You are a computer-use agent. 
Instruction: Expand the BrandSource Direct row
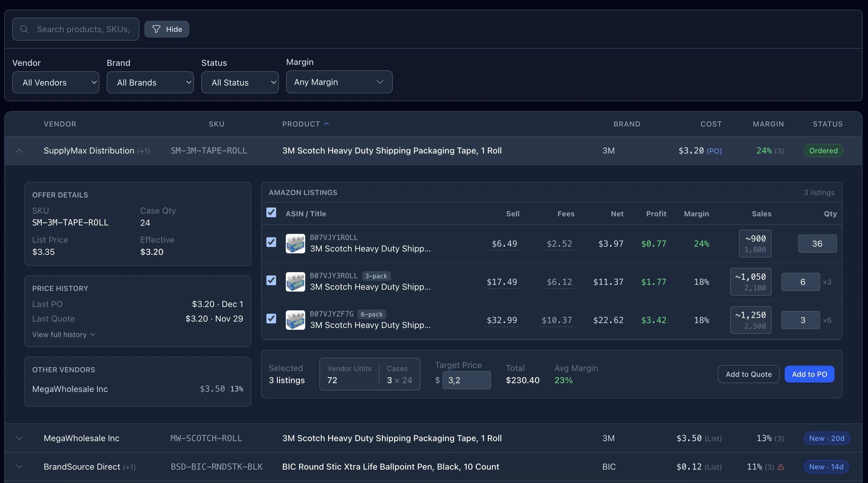[x=19, y=467]
